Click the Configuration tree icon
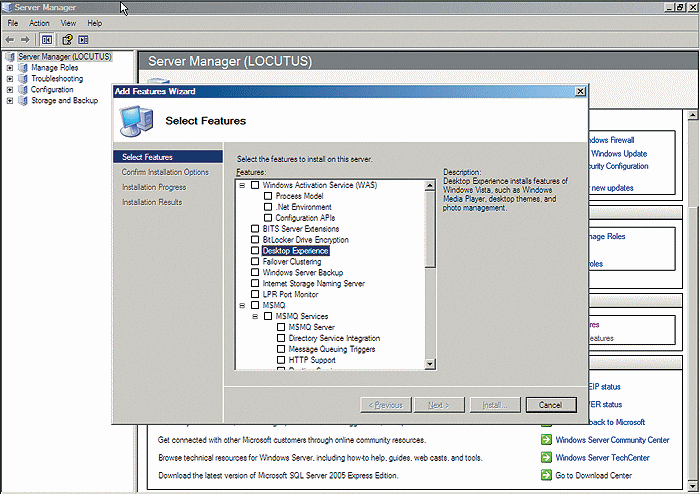Image resolution: width=700 pixels, height=494 pixels. pyautogui.click(x=23, y=90)
